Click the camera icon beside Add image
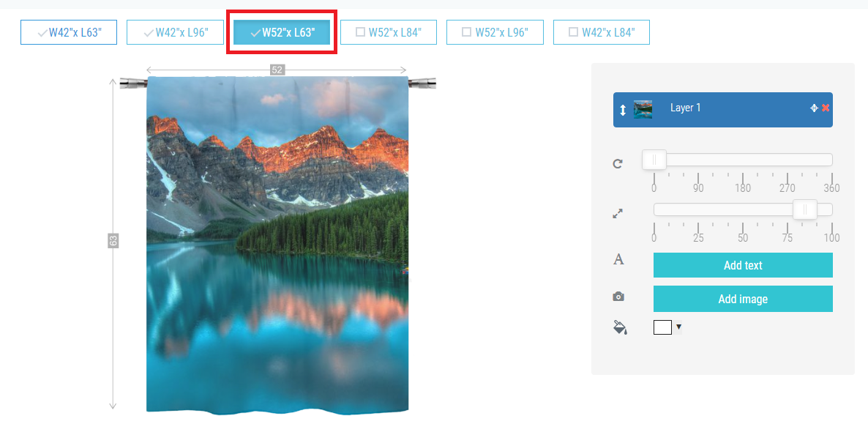This screenshot has height=435, width=868. coord(618,297)
